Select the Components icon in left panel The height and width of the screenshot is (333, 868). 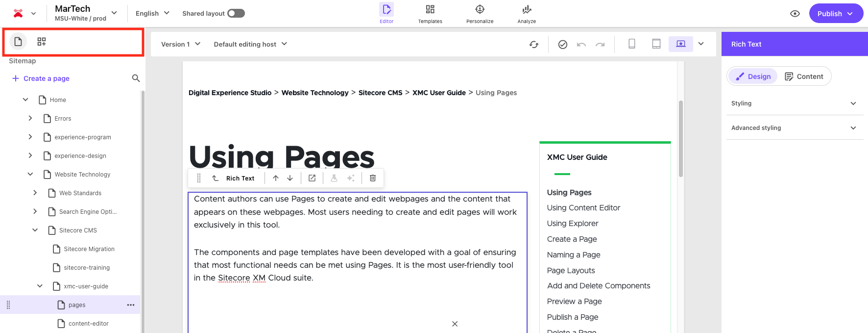[x=42, y=42]
